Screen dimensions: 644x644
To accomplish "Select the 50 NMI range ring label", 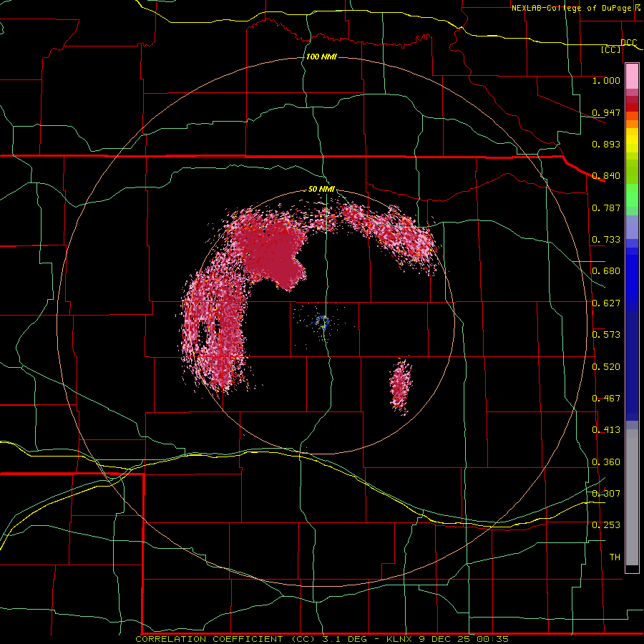I will pyautogui.click(x=321, y=189).
